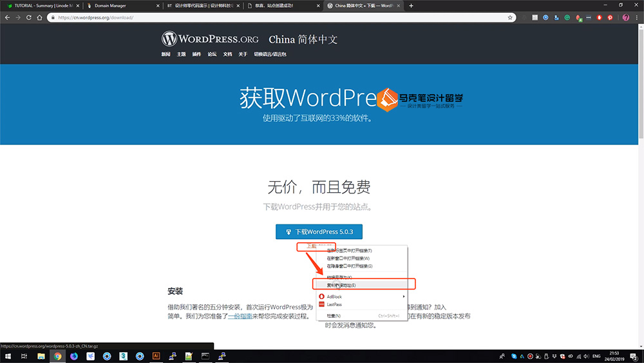Launch Firefox from the taskbar
This screenshot has height=363, width=644.
point(74,356)
